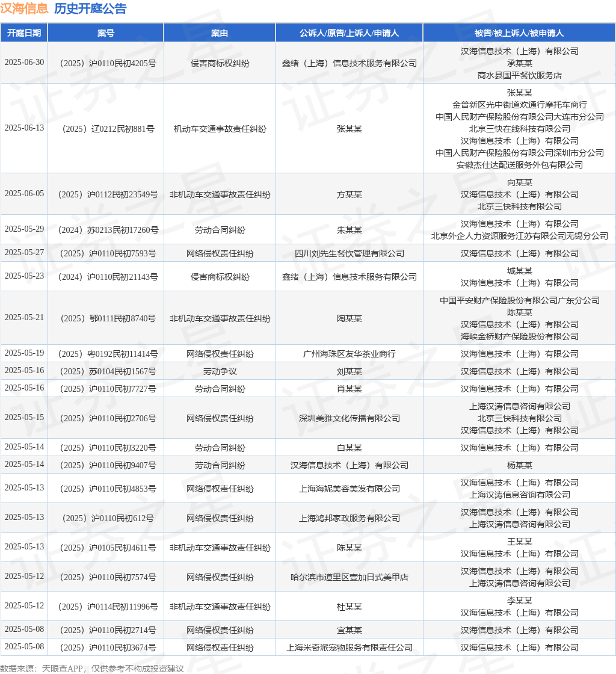This screenshot has width=616, height=674.
Task: Click the 汉海信息 title text
Action: coord(24,8)
